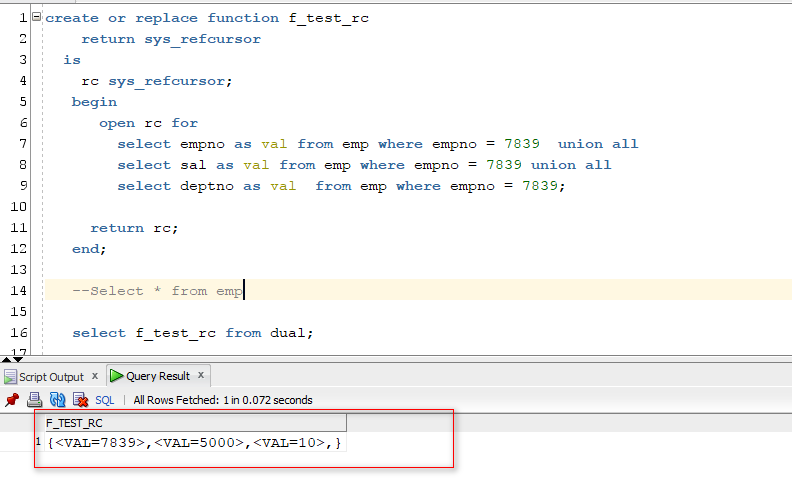Sort by the F_TEST_RC column header
This screenshot has width=792, height=495.
pyautogui.click(x=195, y=423)
